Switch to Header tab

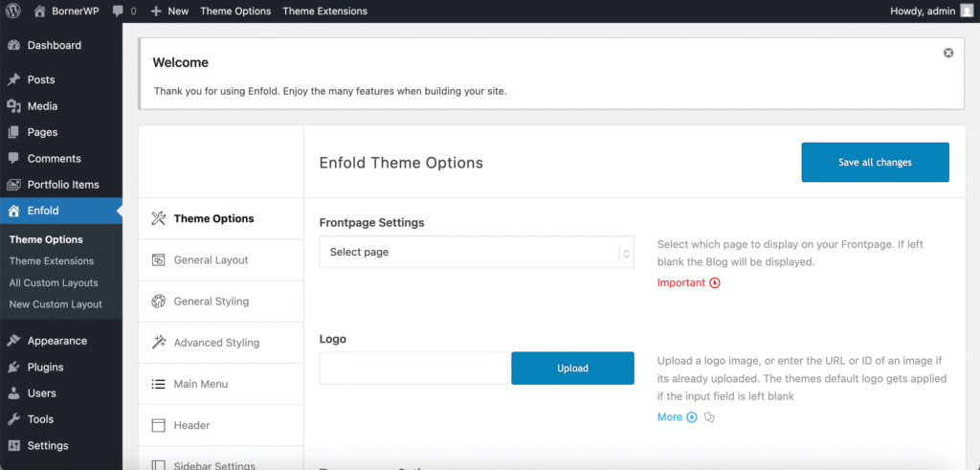[x=221, y=425]
